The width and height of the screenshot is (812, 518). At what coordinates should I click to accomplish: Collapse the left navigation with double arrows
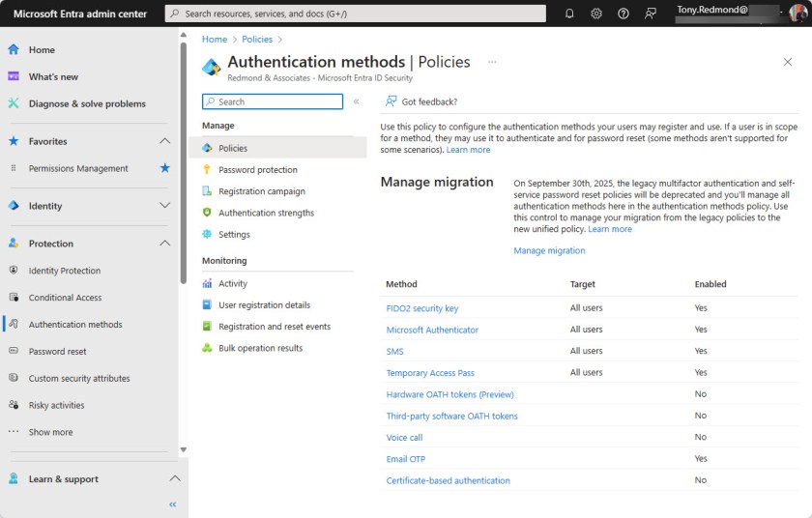click(x=172, y=504)
